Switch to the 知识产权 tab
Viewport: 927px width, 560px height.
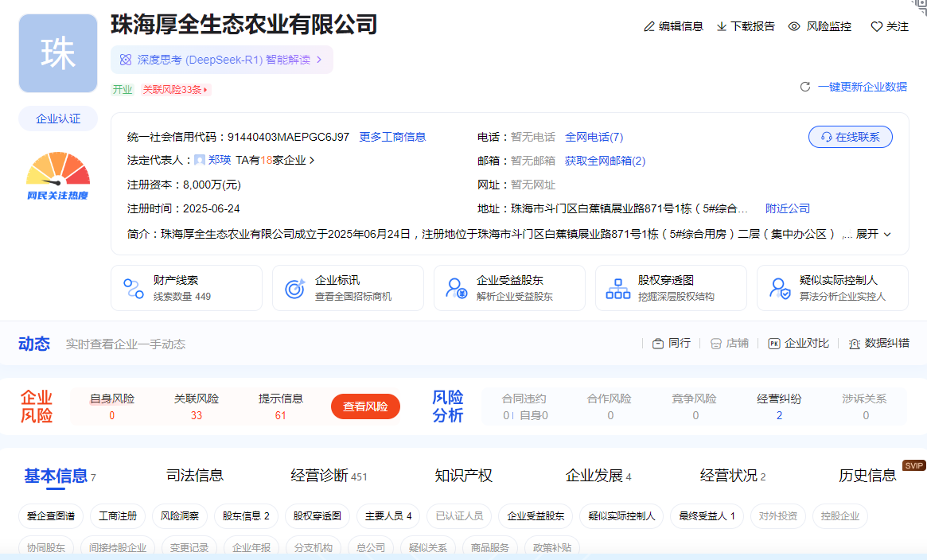pyautogui.click(x=464, y=476)
